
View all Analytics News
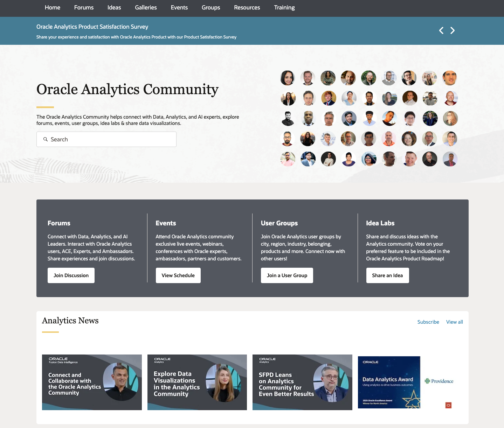click(455, 322)
